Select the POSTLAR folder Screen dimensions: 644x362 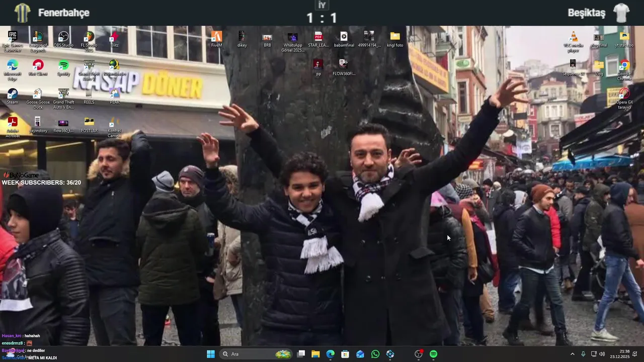pos(89,125)
